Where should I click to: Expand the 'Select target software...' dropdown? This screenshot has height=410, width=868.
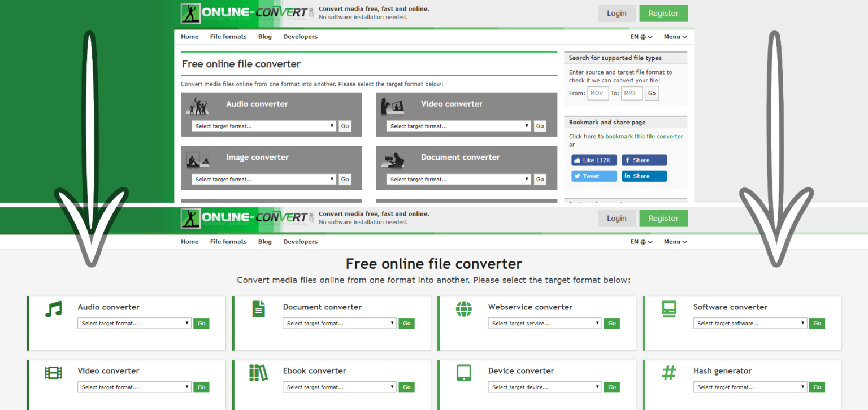point(750,324)
